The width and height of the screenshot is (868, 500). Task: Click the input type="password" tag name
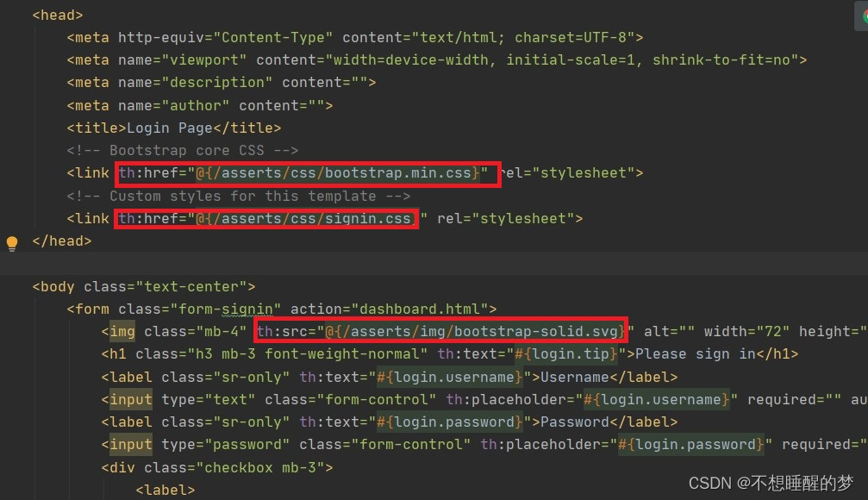[131, 445]
